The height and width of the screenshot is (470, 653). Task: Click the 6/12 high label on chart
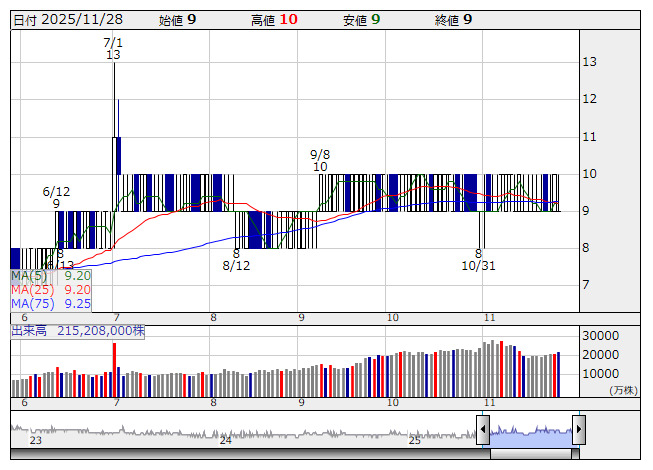point(56,197)
